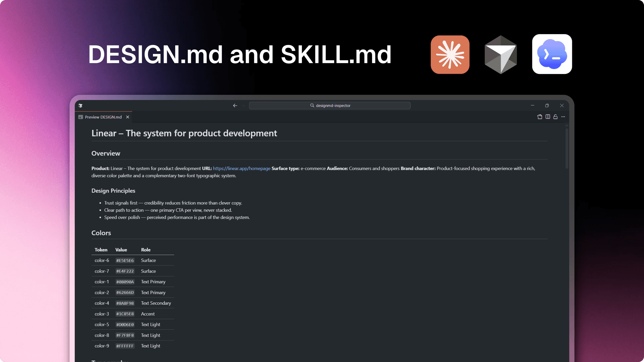Image resolution: width=644 pixels, height=362 pixels.
Task: Click the #F7F8F8 value
Action: click(125, 336)
